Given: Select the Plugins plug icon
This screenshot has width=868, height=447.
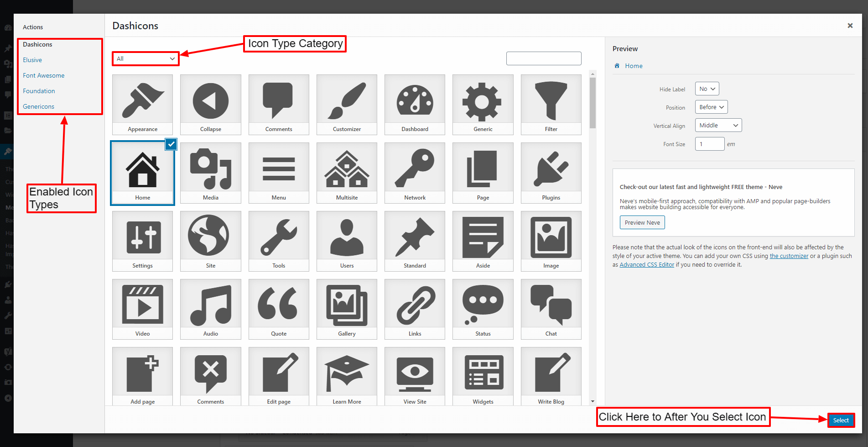Looking at the screenshot, I should click(x=551, y=173).
